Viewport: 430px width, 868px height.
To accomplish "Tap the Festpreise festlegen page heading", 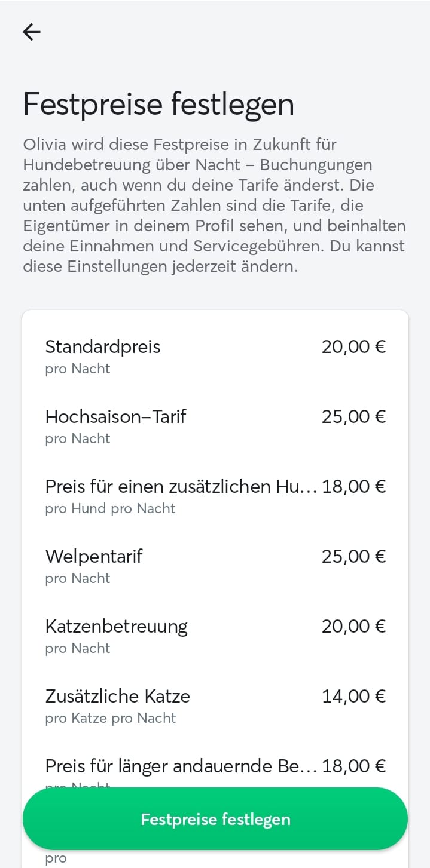I will tap(158, 104).
